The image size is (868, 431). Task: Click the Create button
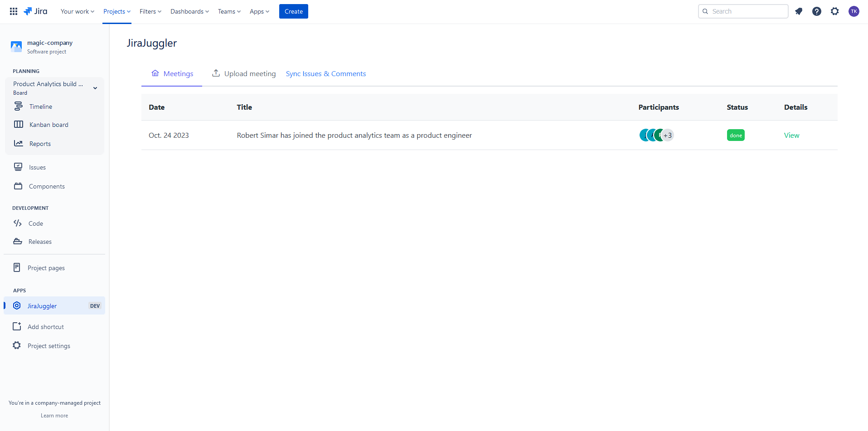pyautogui.click(x=294, y=11)
